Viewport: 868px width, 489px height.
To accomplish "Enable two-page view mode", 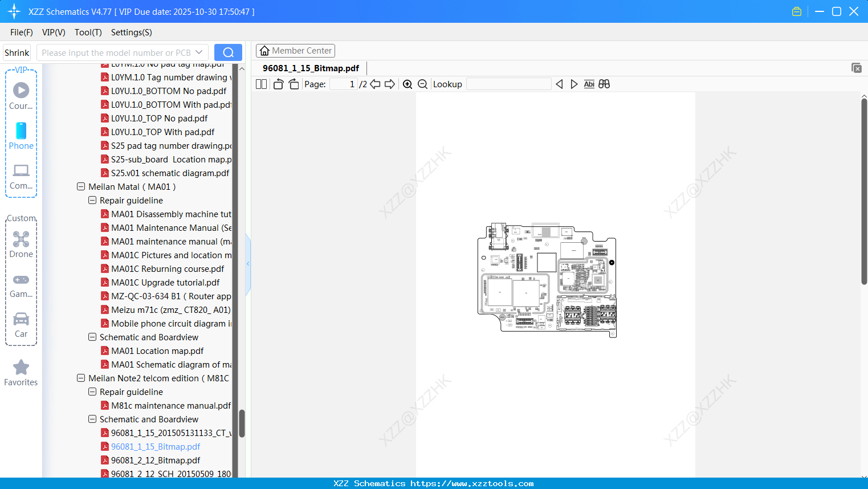I will 260,84.
